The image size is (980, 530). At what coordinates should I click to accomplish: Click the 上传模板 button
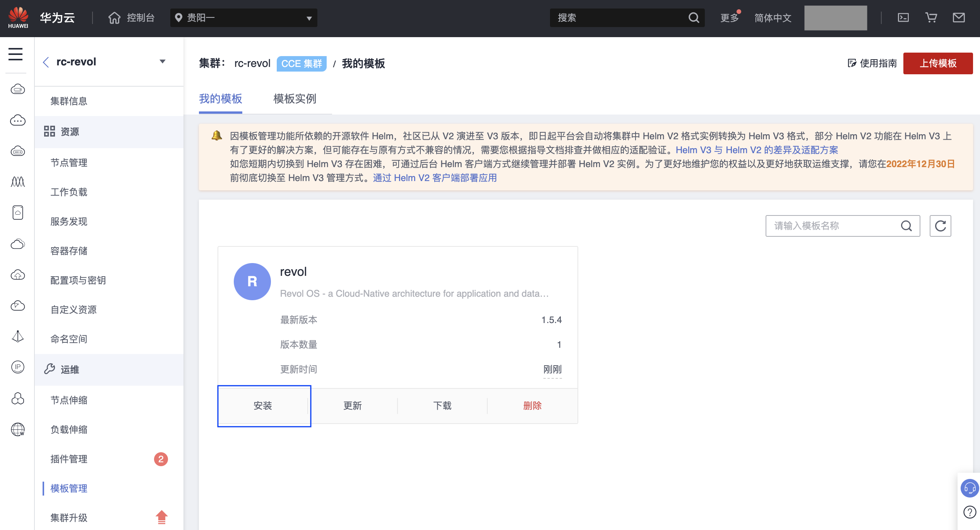(938, 63)
